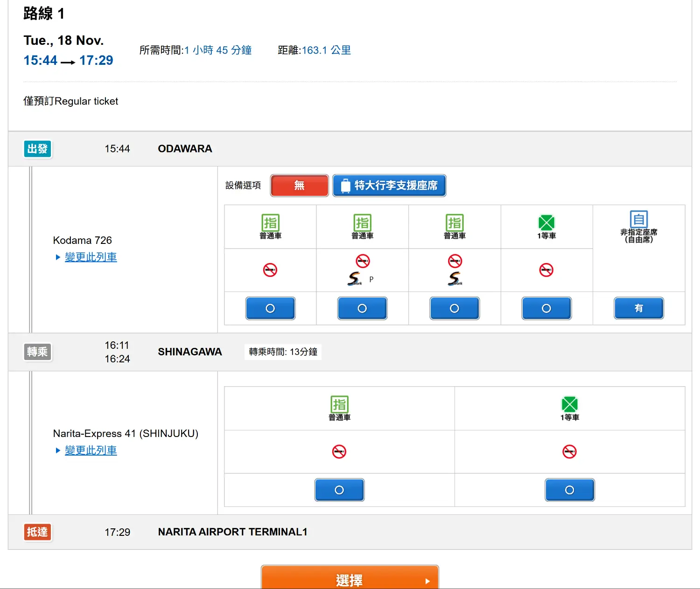700x589 pixels.
Task: Open the 變更此列車 link for Kodama 726
Action: pos(91,257)
